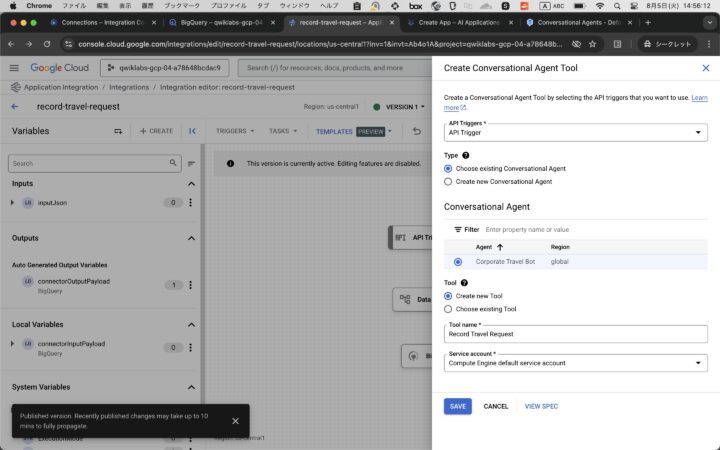The image size is (720, 450).
Task: Open the Chrome menu in macOS menu bar
Action: click(39, 6)
